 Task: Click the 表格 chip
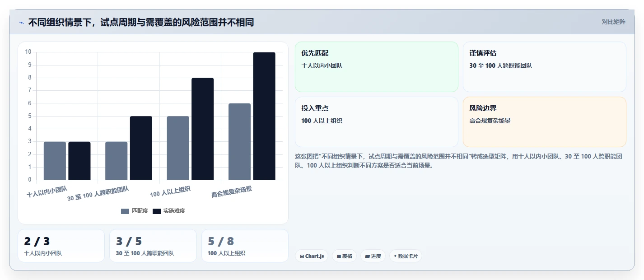tap(344, 256)
